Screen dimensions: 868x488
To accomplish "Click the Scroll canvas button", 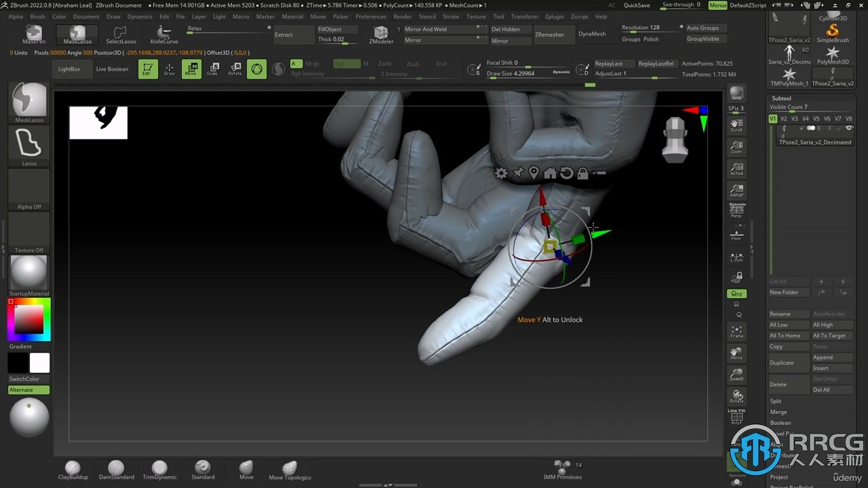I will pyautogui.click(x=736, y=125).
